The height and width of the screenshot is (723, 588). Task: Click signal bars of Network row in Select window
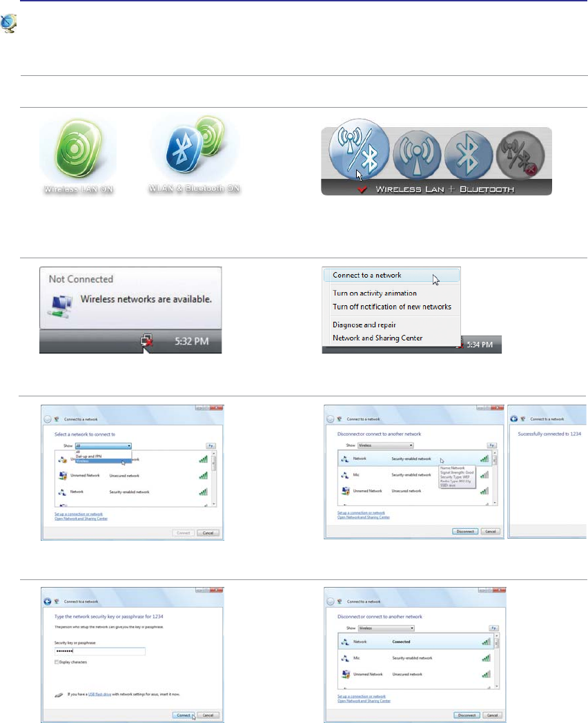tap(203, 492)
